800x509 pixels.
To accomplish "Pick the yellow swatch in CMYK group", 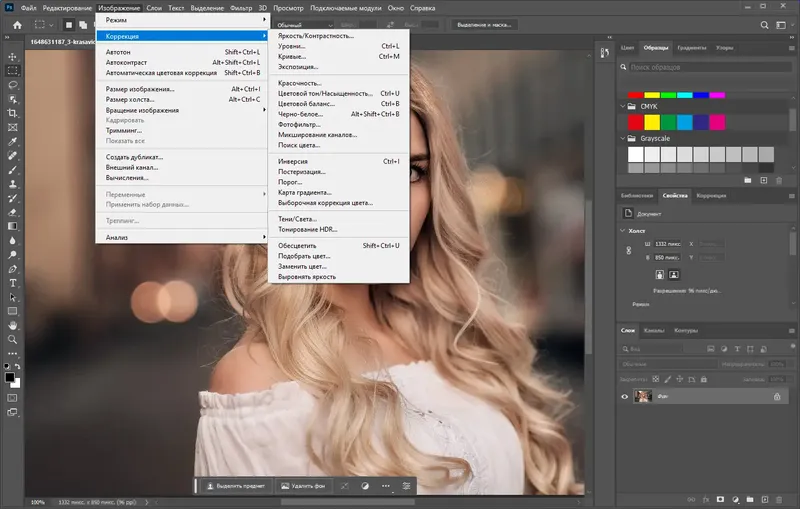I will [x=651, y=122].
